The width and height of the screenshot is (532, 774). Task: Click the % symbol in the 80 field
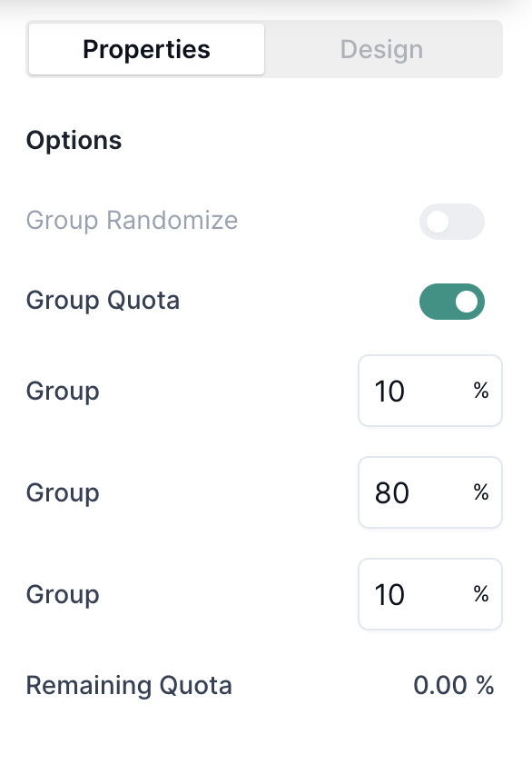coord(481,492)
